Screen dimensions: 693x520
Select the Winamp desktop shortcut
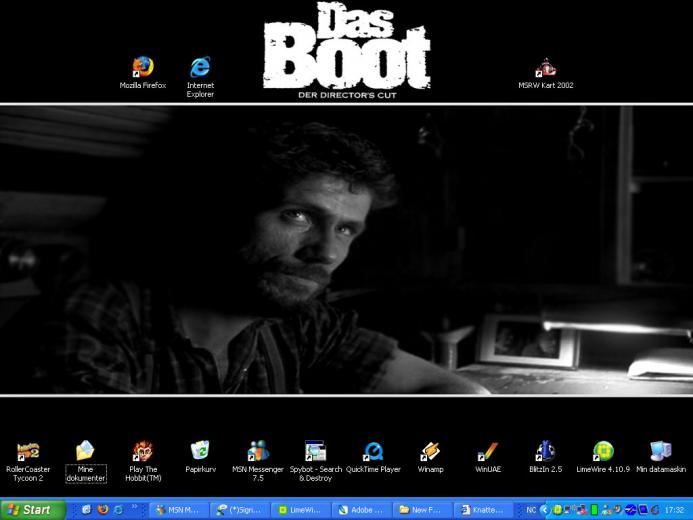(430, 457)
